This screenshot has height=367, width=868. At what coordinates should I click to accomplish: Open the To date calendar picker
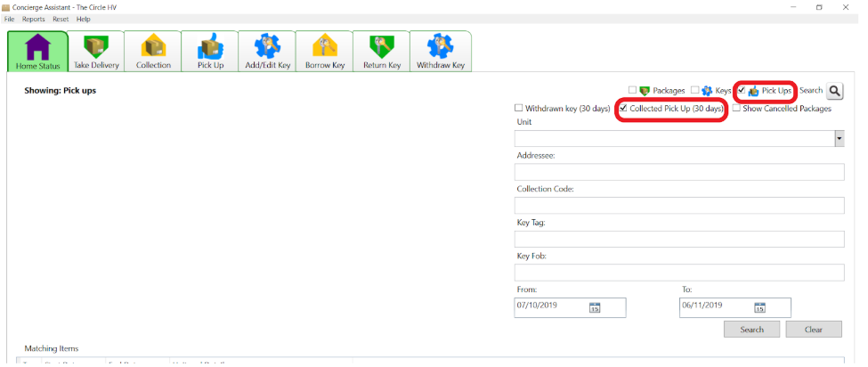760,308
